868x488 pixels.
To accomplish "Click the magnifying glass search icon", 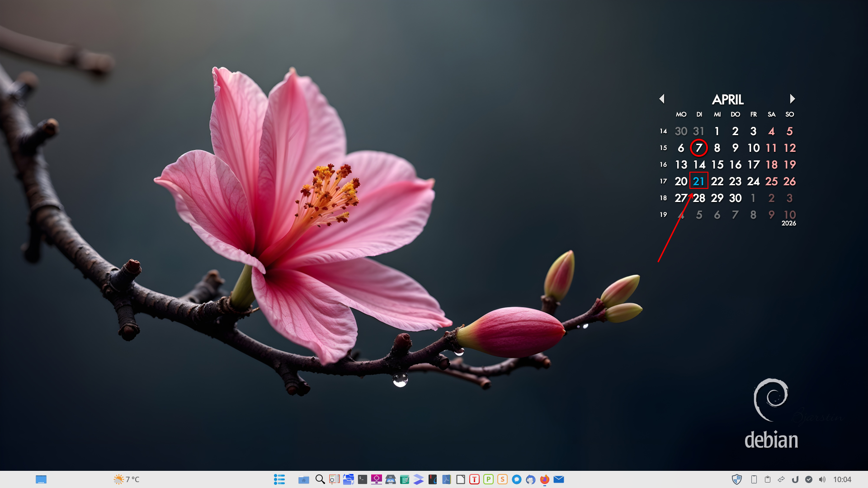I will [x=320, y=479].
